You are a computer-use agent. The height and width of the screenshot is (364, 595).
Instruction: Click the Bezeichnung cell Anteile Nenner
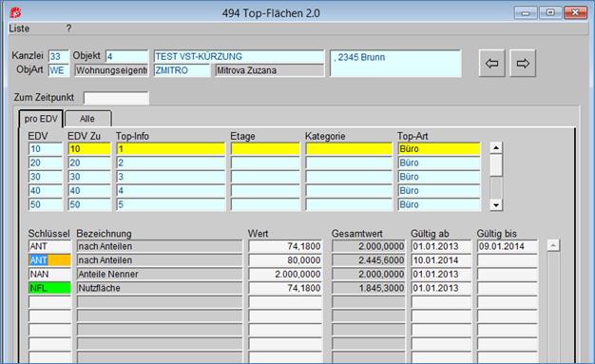point(160,274)
